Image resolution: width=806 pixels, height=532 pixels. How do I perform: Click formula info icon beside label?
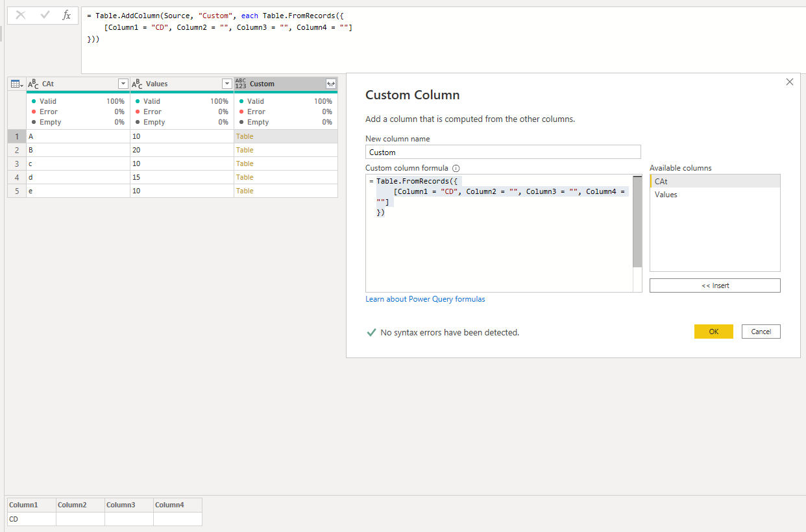pos(456,168)
